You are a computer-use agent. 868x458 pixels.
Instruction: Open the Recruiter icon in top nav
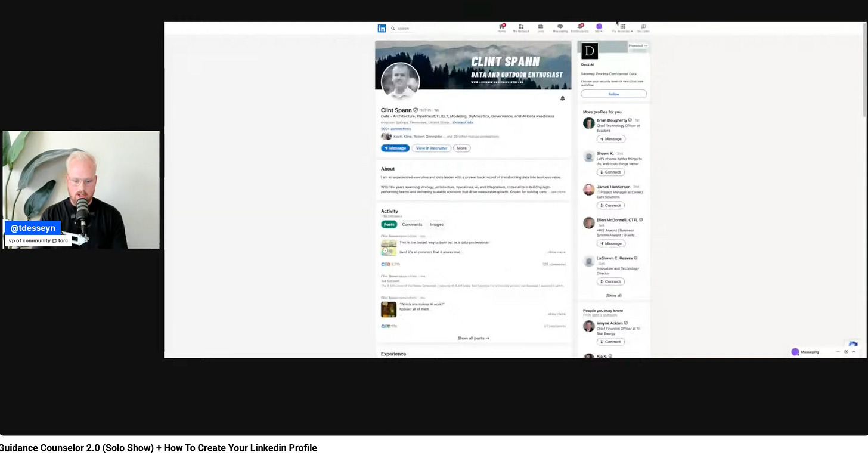coord(643,28)
